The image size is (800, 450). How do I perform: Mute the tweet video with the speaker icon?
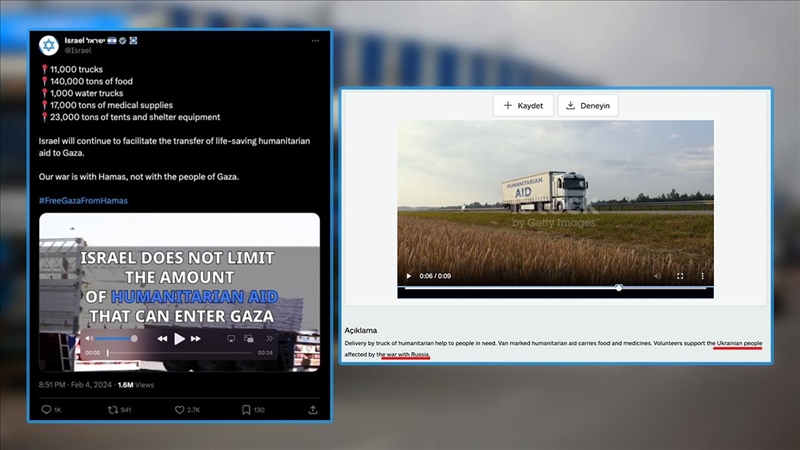click(89, 339)
